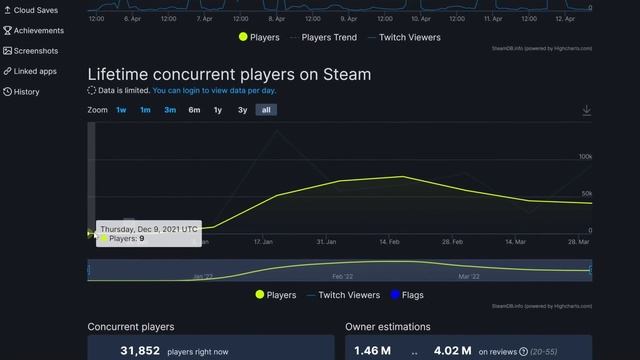This screenshot has height=360, width=640.
Task: Click the Linked apps chain icon
Action: tap(7, 71)
